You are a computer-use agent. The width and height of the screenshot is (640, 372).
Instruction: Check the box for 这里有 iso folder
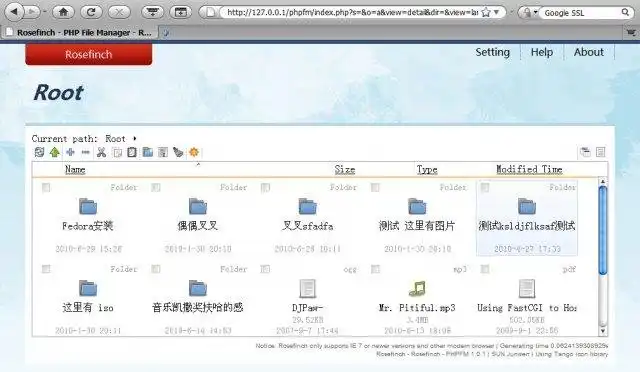coord(46,269)
